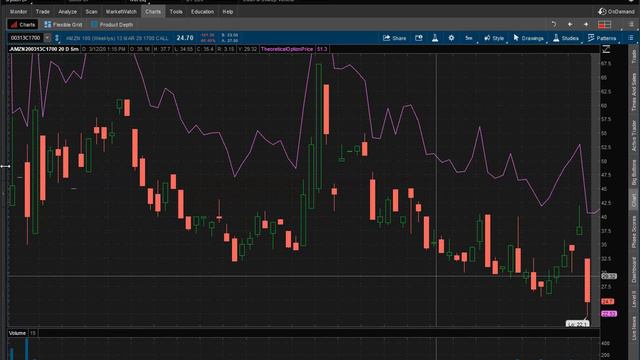Viewport: 640px width, 360px height.
Task: Open the 5m timeframe dropdown
Action: (469, 38)
